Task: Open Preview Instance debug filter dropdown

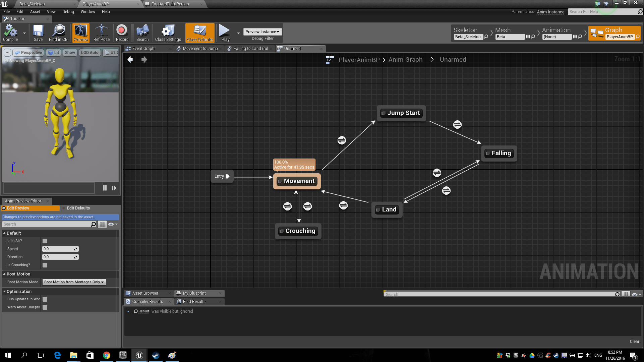Action: click(x=262, y=32)
